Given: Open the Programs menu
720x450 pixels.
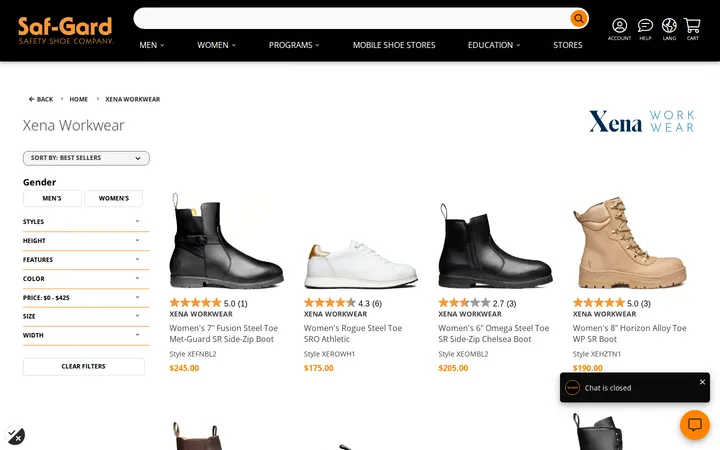Looking at the screenshot, I should [x=294, y=45].
